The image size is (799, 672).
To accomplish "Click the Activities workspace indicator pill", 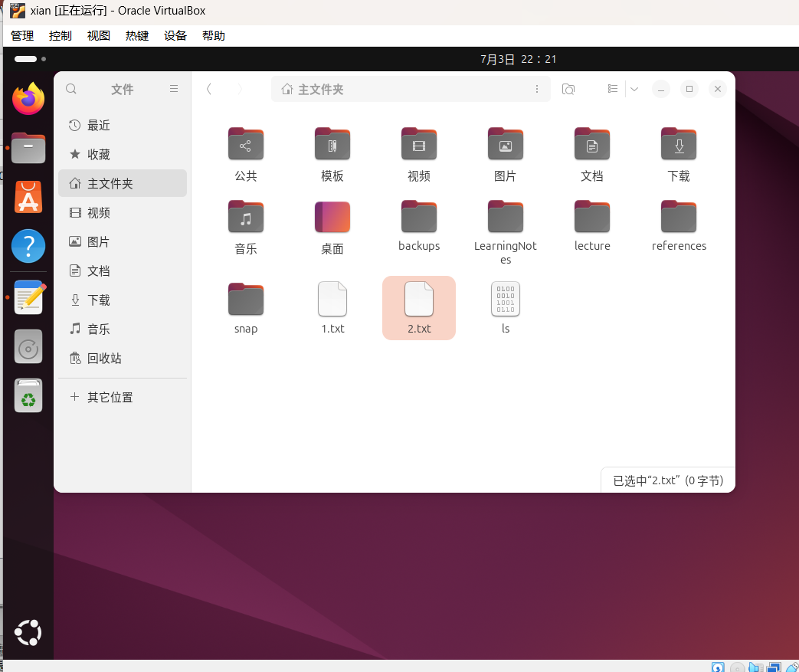I will 26,59.
